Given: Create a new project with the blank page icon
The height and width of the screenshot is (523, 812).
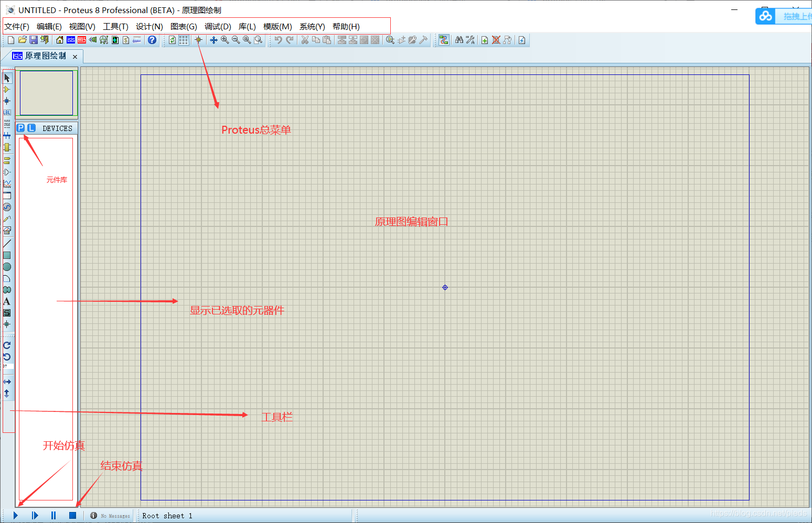Looking at the screenshot, I should coord(11,40).
